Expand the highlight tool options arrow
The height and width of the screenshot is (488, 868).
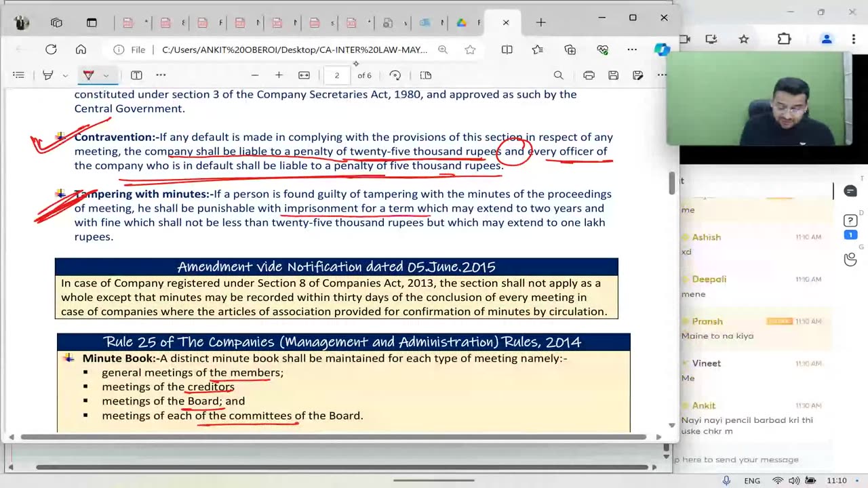coord(65,75)
